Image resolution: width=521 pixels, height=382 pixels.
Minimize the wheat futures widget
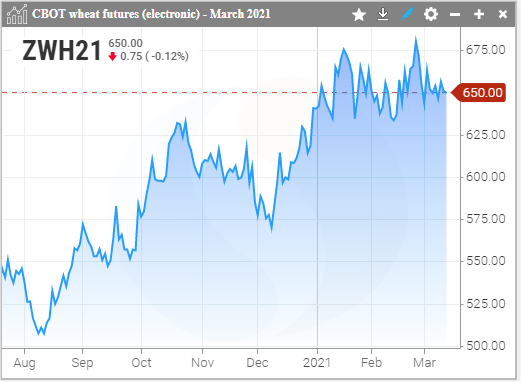pyautogui.click(x=455, y=14)
